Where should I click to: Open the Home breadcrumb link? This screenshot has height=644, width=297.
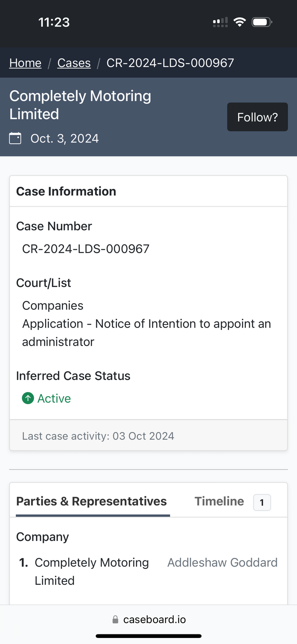coord(25,63)
